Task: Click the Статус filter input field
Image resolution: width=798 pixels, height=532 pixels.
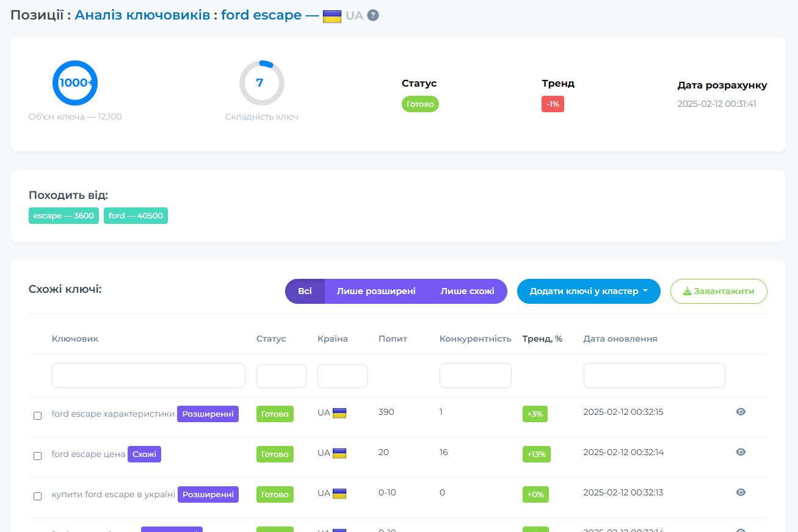Action: (x=281, y=376)
